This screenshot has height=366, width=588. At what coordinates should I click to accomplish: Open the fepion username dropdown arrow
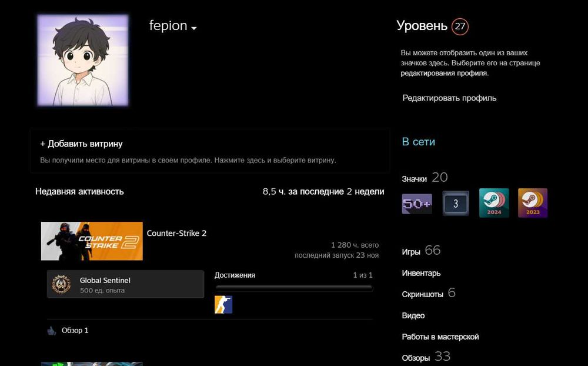pos(194,28)
